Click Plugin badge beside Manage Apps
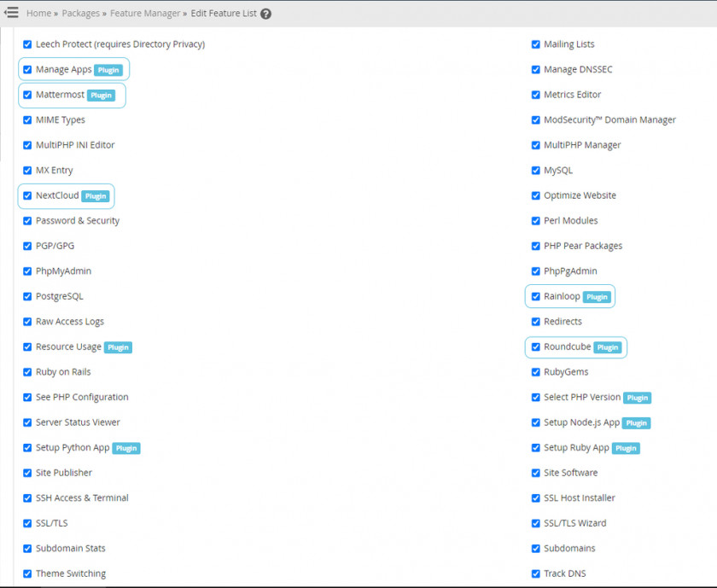Screen dimensions: 717x588 (x=108, y=70)
